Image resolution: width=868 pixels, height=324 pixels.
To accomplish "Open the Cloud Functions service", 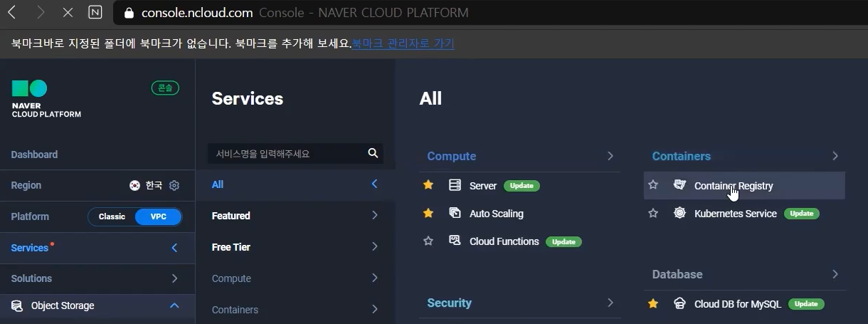I will 504,241.
